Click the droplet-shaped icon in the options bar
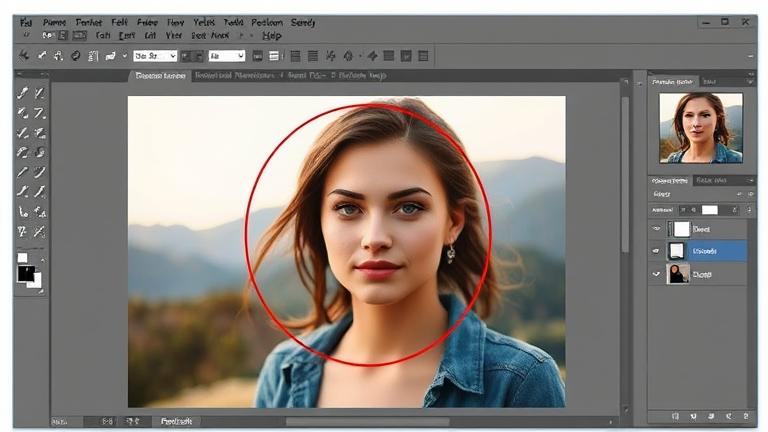 [x=348, y=56]
